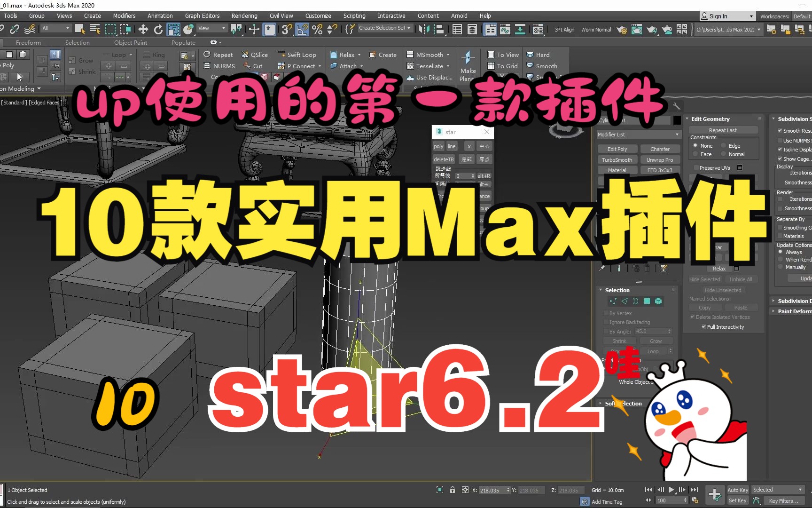
Task: Select the Rotate tool
Action: 158,29
